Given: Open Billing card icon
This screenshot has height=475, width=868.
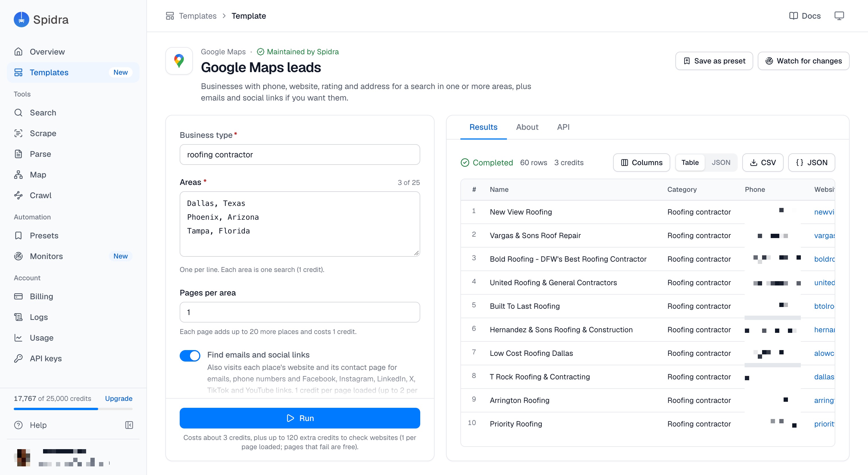Looking at the screenshot, I should tap(19, 296).
